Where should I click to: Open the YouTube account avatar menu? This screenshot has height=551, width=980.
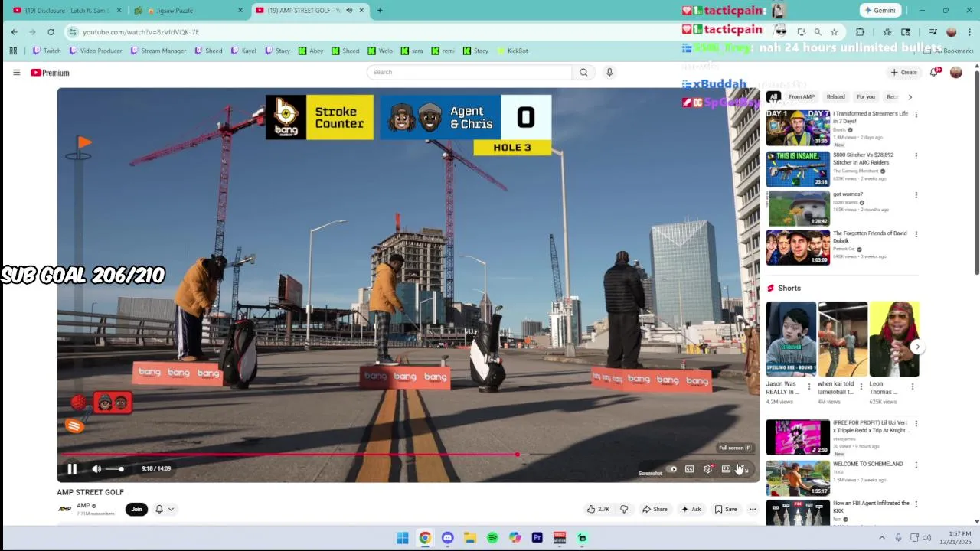click(x=955, y=72)
